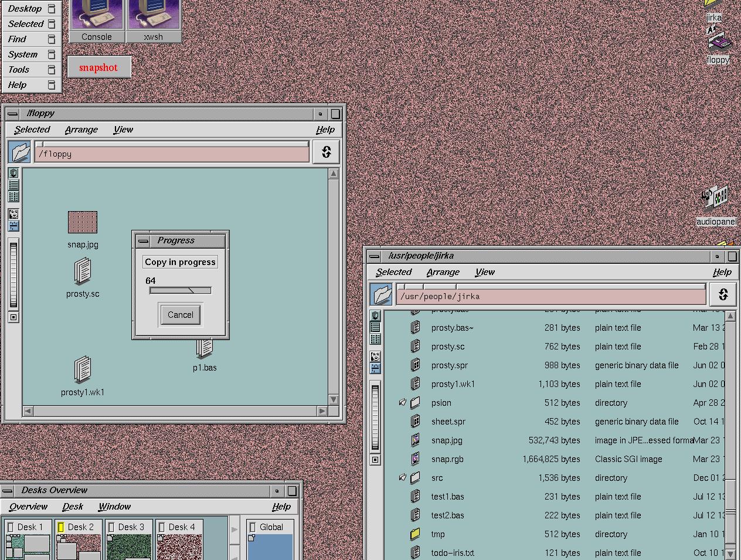This screenshot has height=560, width=741.
Task: Click the /floppy path input field
Action: (172, 154)
